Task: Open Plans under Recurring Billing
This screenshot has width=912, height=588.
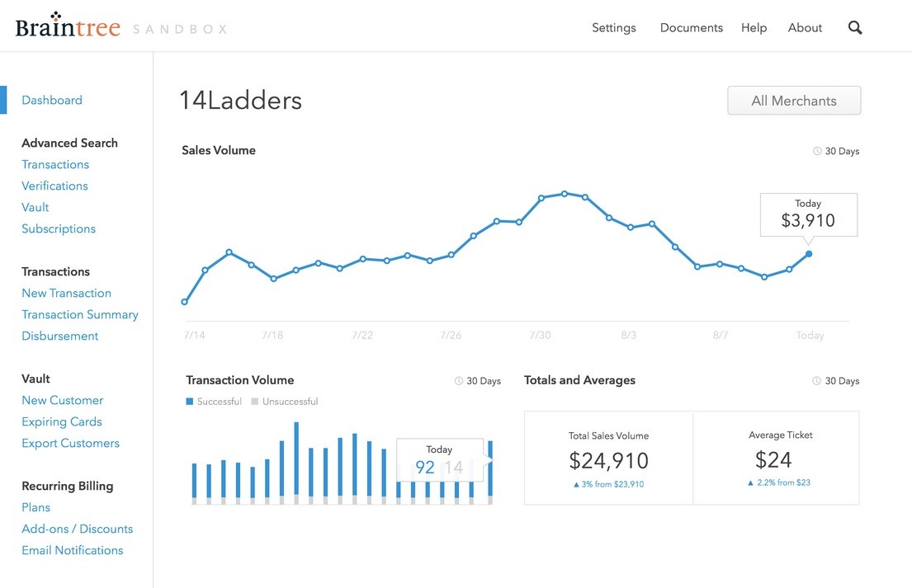Action: tap(36, 507)
